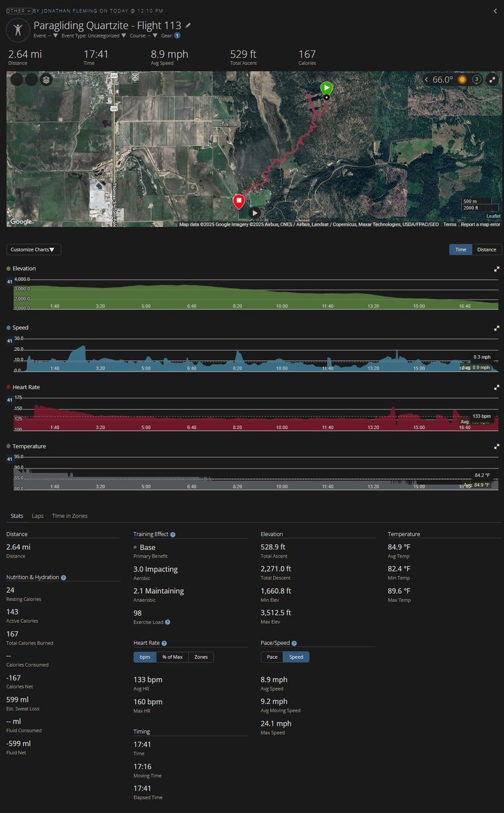Open Jonathan Fleming's profile link
The image size is (504, 813).
[x=70, y=10]
